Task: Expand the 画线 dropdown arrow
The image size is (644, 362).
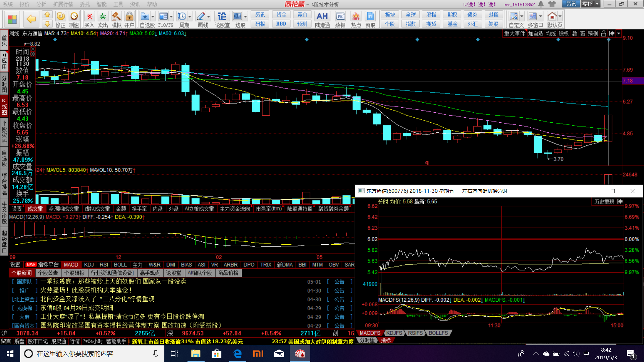Action: point(209,16)
